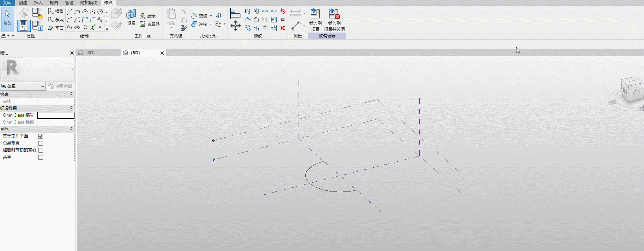Open the 文件 menu
644x251 pixels.
coord(7,2)
